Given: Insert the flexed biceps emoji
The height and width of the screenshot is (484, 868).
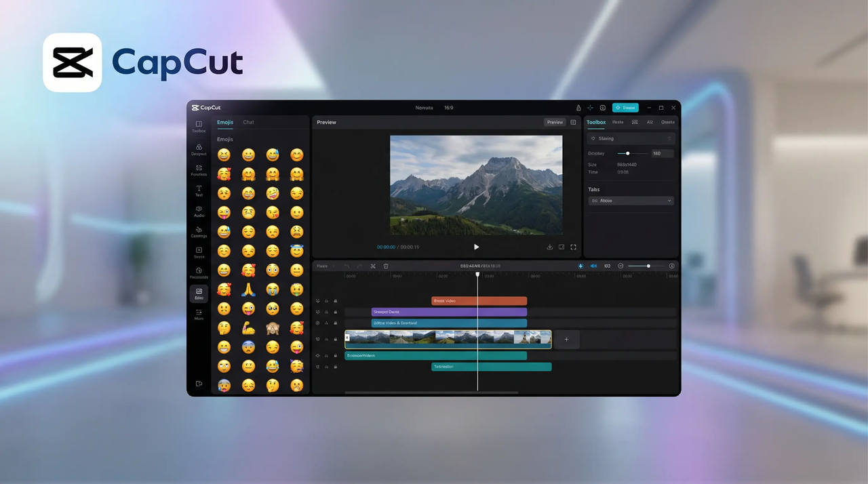Looking at the screenshot, I should (248, 328).
